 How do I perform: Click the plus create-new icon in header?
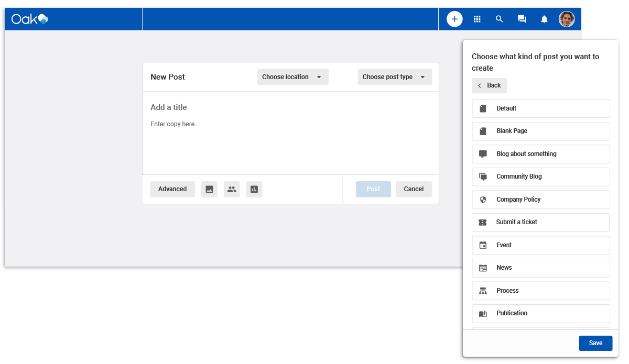click(x=454, y=19)
